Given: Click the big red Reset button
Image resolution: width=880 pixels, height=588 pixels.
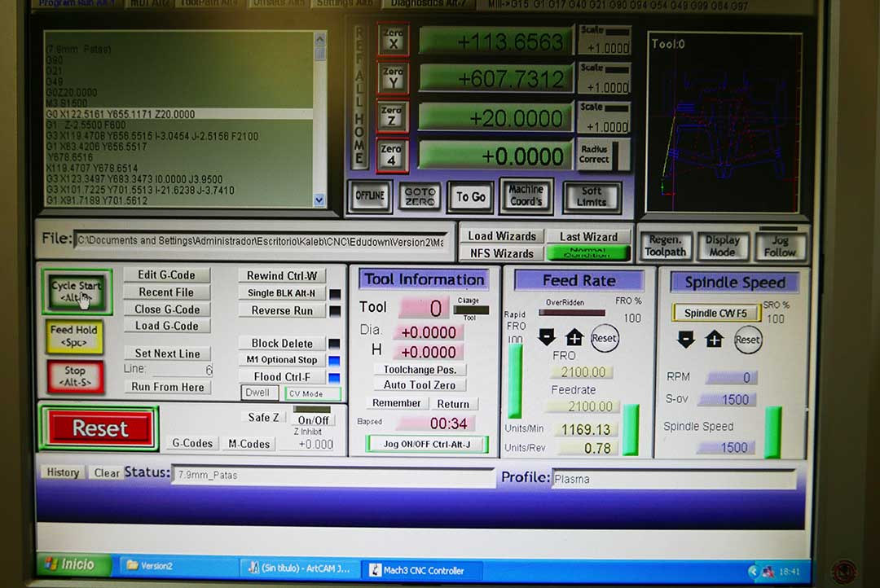Looking at the screenshot, I should (99, 428).
